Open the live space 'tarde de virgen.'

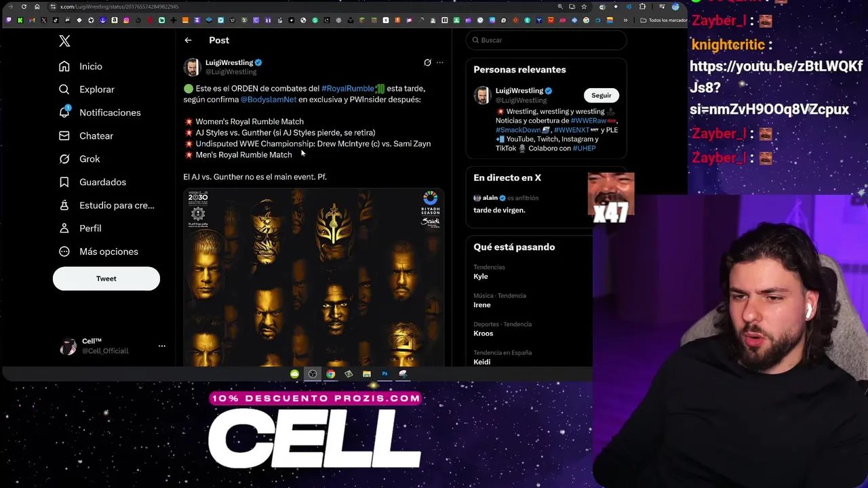[x=499, y=210]
